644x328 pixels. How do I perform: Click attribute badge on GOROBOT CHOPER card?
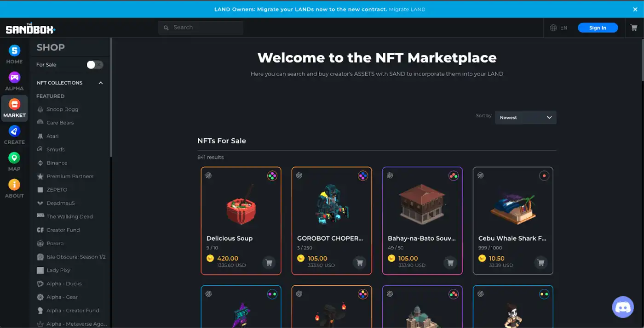363,176
